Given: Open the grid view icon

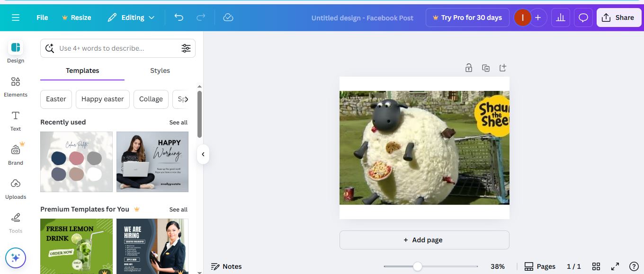Looking at the screenshot, I should [x=596, y=266].
